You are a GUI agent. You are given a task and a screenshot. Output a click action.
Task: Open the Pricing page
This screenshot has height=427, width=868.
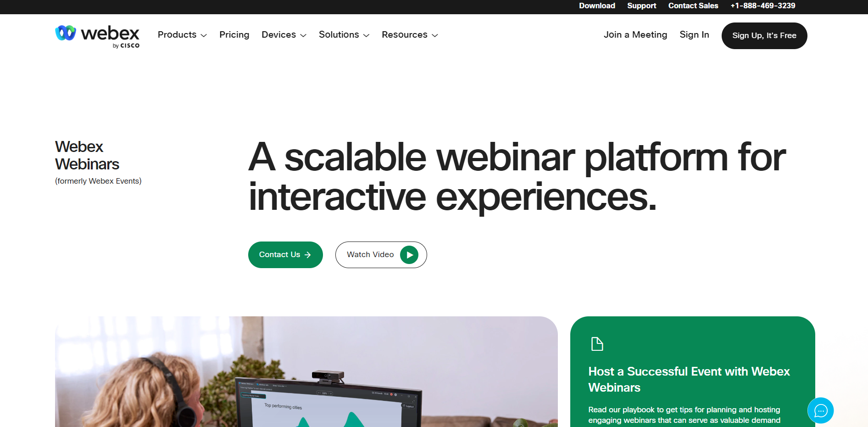point(234,35)
